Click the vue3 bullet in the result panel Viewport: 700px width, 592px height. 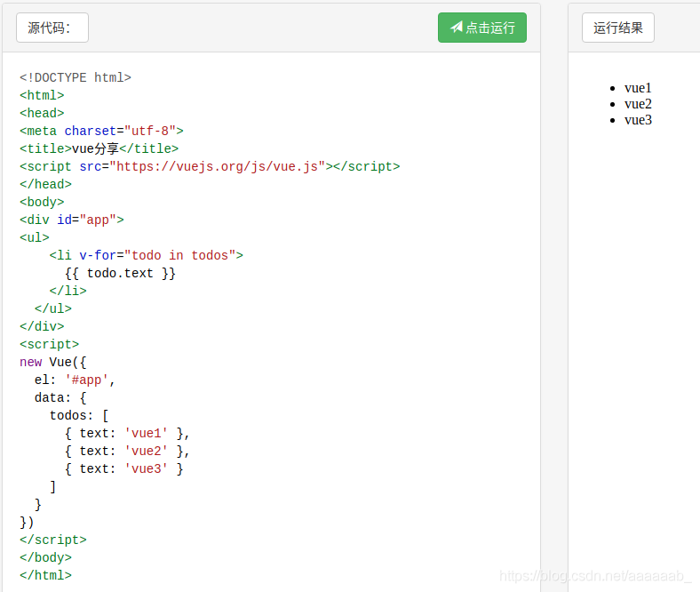[x=638, y=120]
